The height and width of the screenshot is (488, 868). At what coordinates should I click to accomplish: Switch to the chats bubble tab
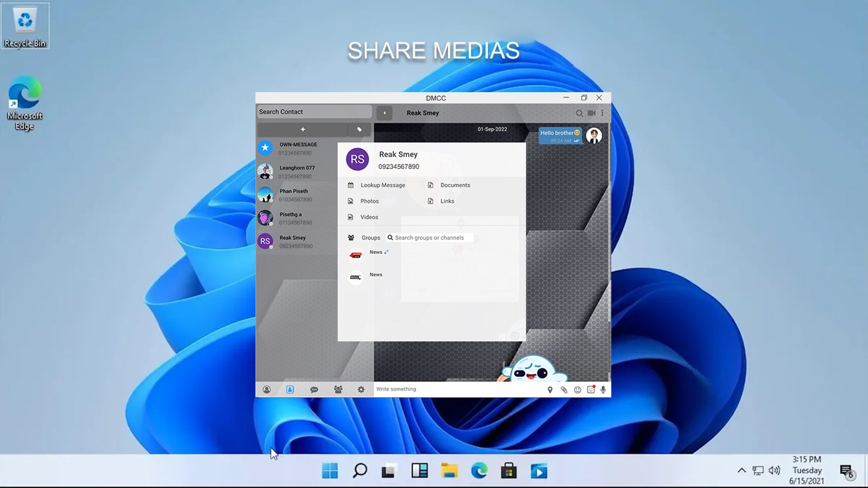pyautogui.click(x=314, y=390)
